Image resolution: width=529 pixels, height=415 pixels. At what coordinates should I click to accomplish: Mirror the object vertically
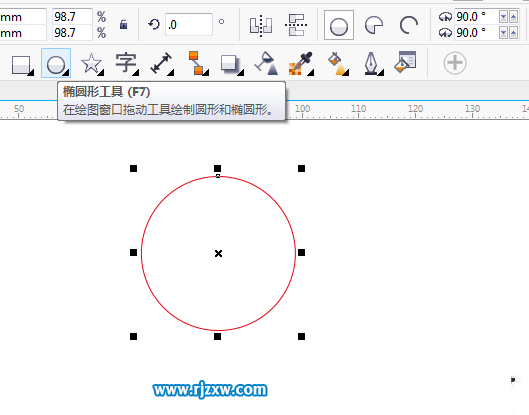tap(296, 25)
